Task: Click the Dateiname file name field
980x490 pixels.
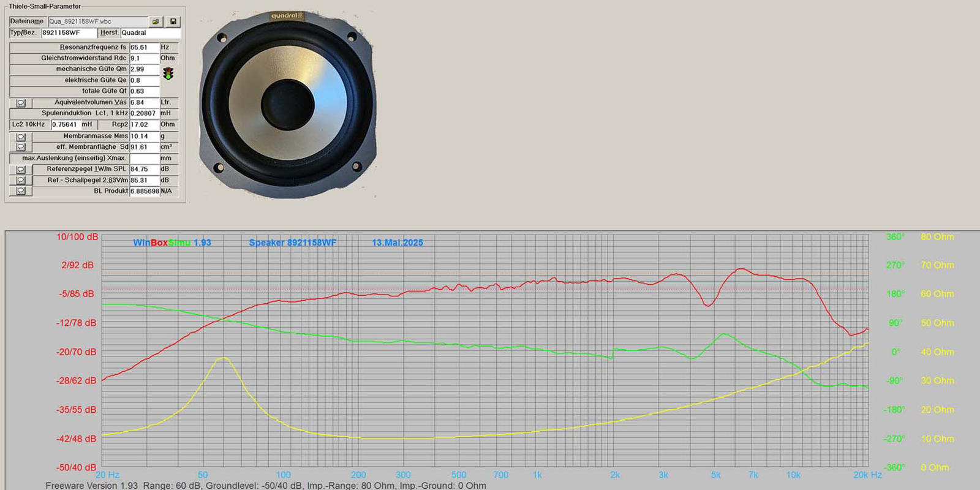Action: (x=97, y=21)
